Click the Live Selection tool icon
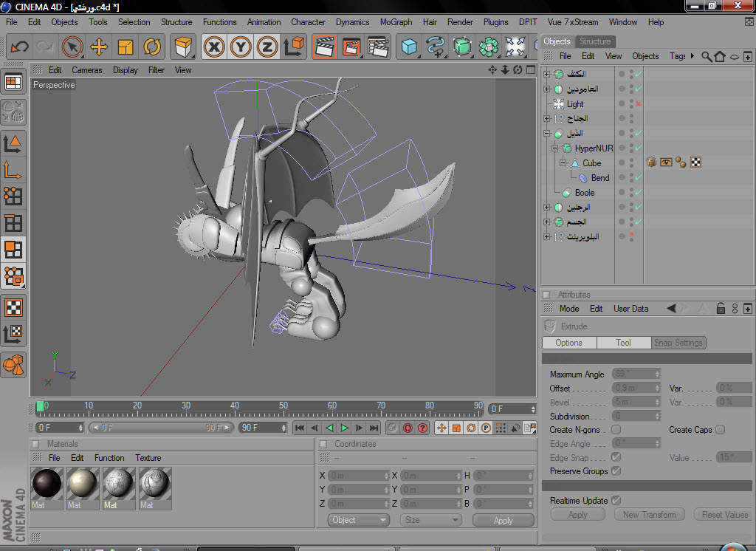This screenshot has height=551, width=756. 72,47
